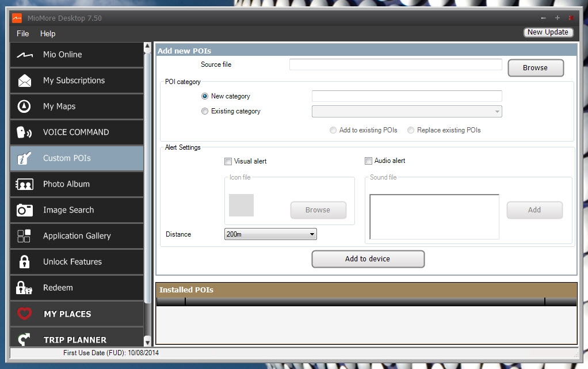Click Add sound file button
This screenshot has height=369, width=588.
[534, 210]
